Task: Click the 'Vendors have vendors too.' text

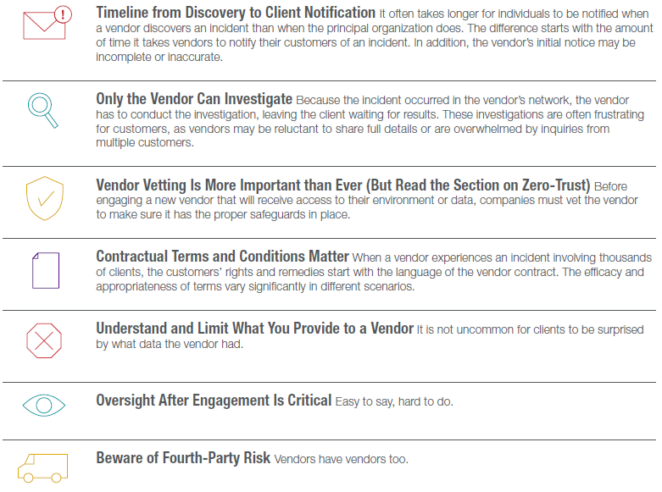Action: click(x=341, y=459)
